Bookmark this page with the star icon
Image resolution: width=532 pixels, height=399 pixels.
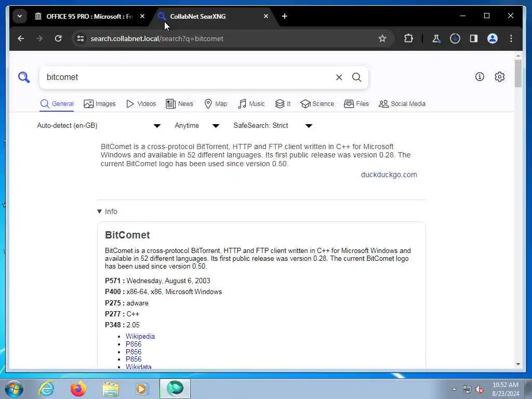click(x=382, y=38)
